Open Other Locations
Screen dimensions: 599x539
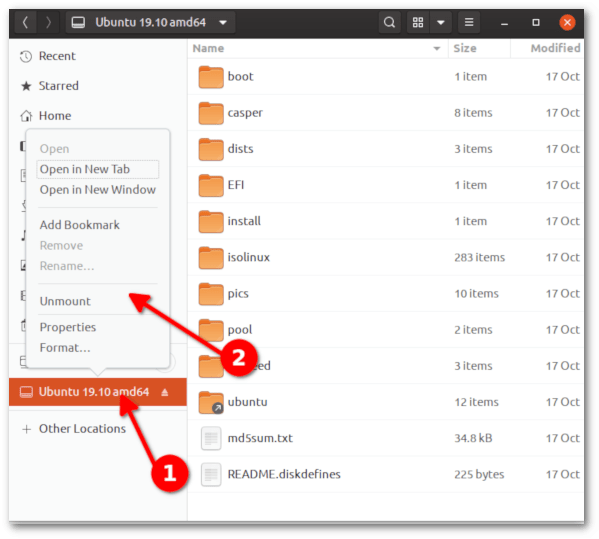[82, 429]
